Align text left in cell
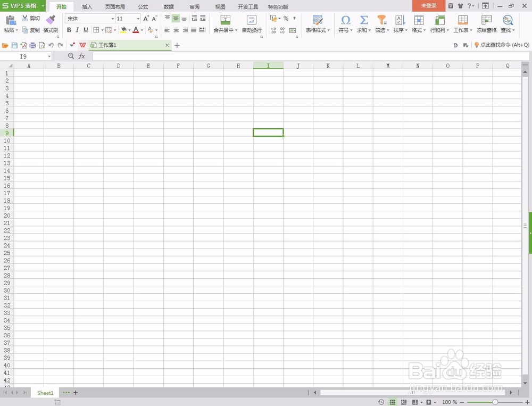Screen dimensions: 532x406 pyautogui.click(x=167, y=30)
